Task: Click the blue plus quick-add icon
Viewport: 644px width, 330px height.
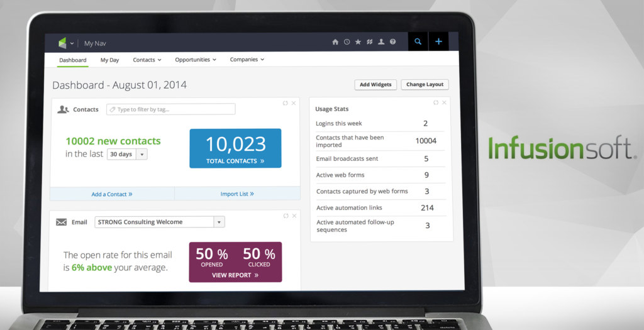Action: pyautogui.click(x=438, y=41)
